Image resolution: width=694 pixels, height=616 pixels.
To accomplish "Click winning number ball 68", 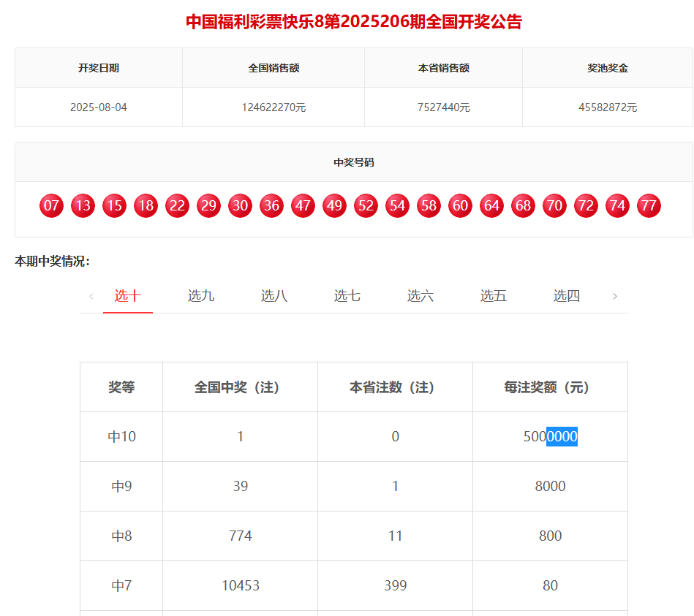I will pos(523,205).
